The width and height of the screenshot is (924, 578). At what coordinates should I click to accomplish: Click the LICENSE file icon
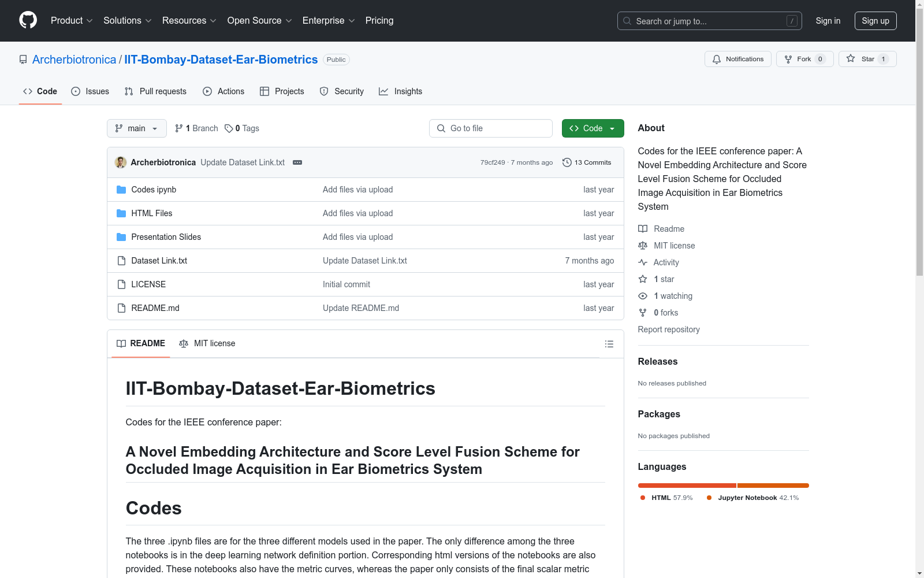121,284
